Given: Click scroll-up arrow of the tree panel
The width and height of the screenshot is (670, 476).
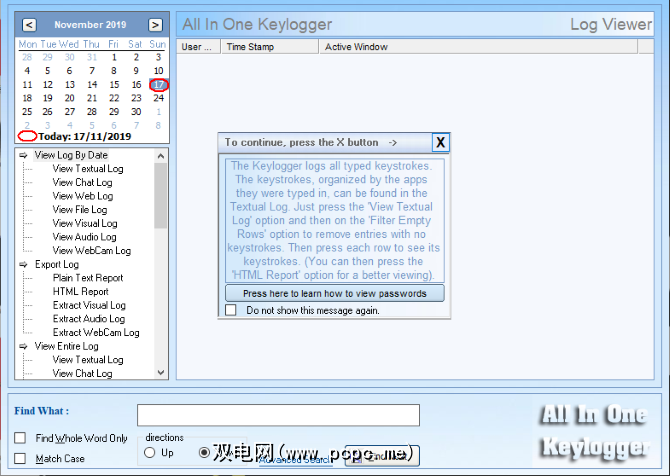Looking at the screenshot, I should click(161, 156).
